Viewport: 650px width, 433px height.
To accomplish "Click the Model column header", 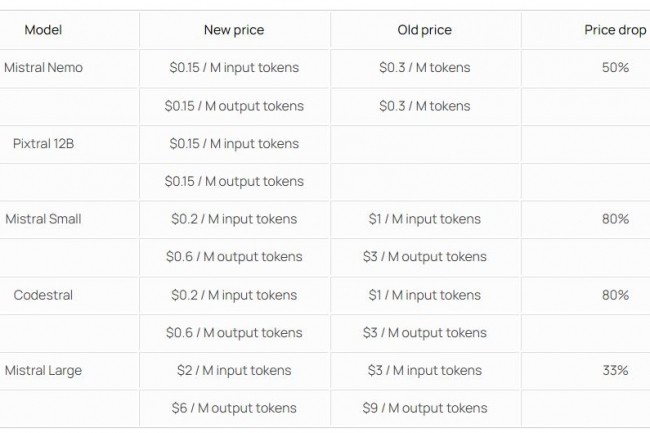I will click(x=43, y=30).
